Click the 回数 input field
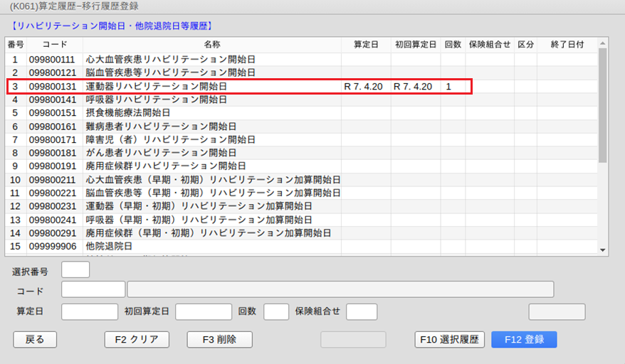 (x=276, y=311)
